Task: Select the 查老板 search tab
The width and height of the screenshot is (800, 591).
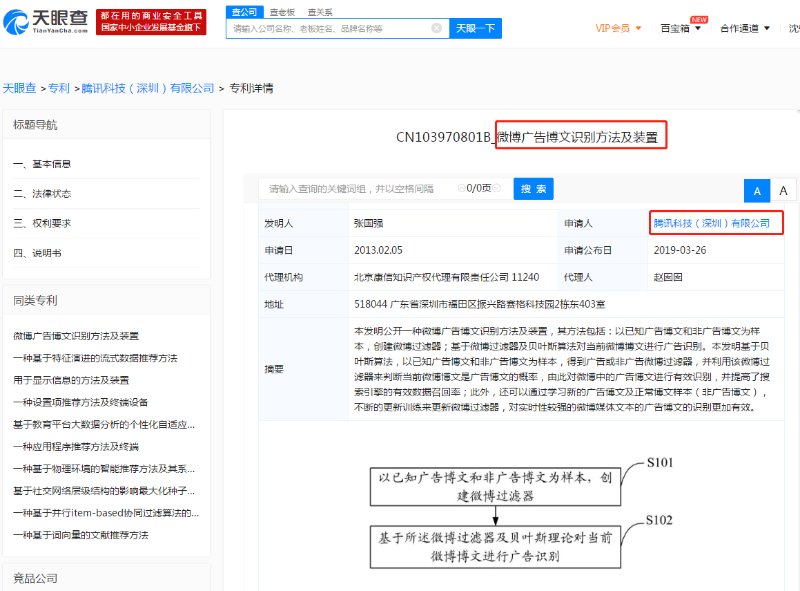Action: [x=282, y=12]
